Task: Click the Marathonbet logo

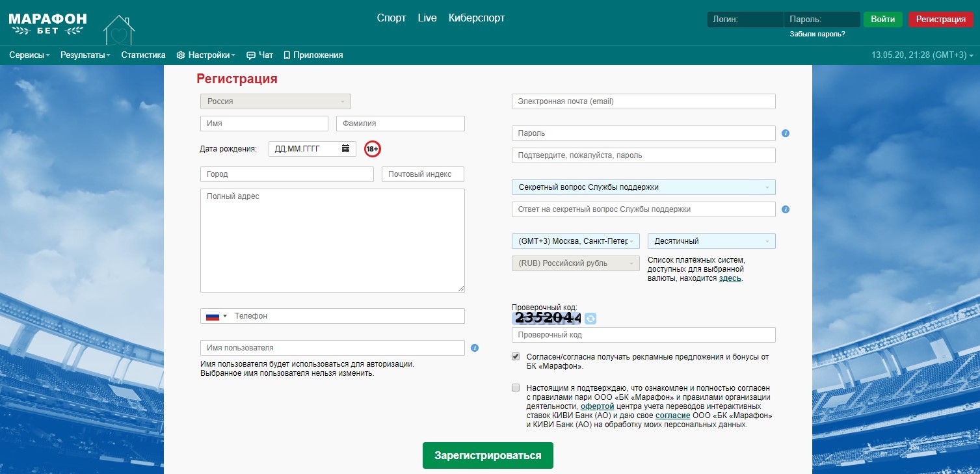Action: (x=47, y=23)
